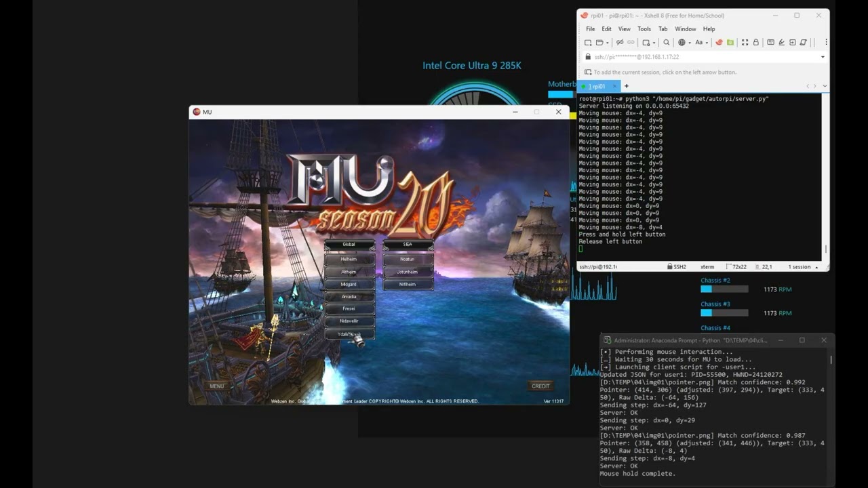Click the Disconnect link icon in Xshell

pos(620,42)
